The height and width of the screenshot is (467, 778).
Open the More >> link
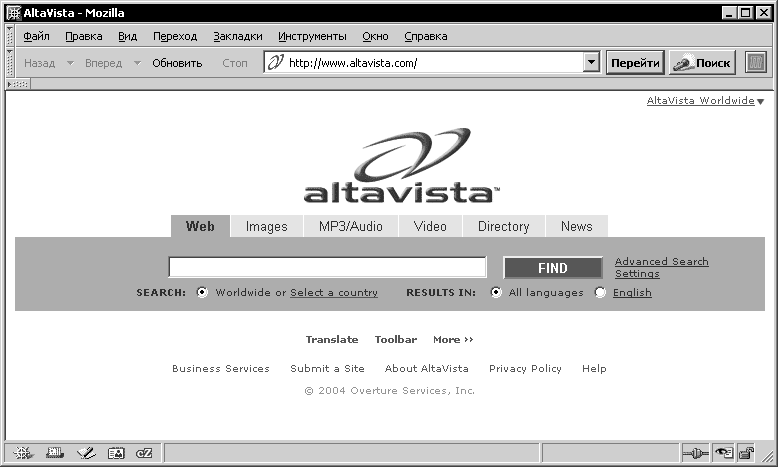pos(453,339)
